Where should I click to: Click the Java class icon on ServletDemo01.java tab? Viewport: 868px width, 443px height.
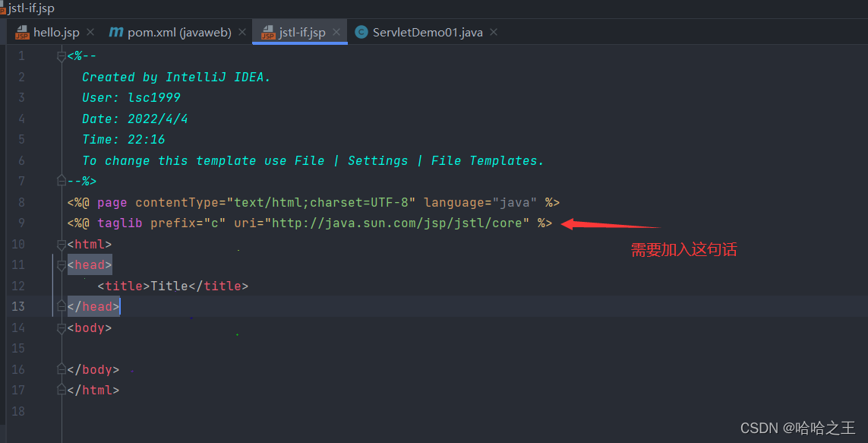click(361, 32)
